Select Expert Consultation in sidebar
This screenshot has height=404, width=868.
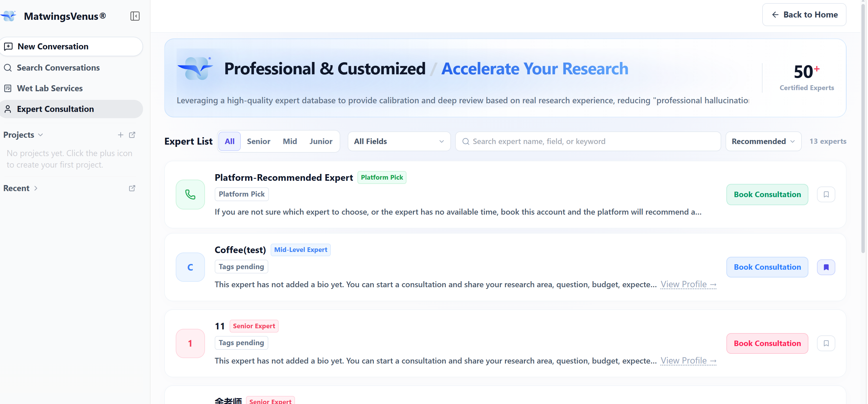click(x=71, y=109)
